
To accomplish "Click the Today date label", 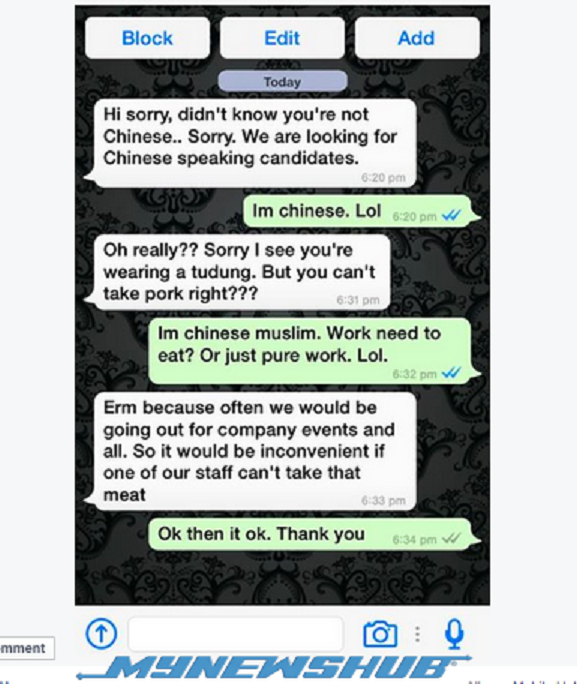I will (283, 82).
